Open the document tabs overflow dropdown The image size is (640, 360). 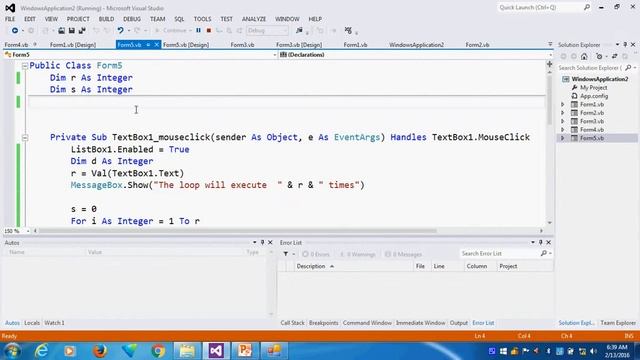point(550,44)
